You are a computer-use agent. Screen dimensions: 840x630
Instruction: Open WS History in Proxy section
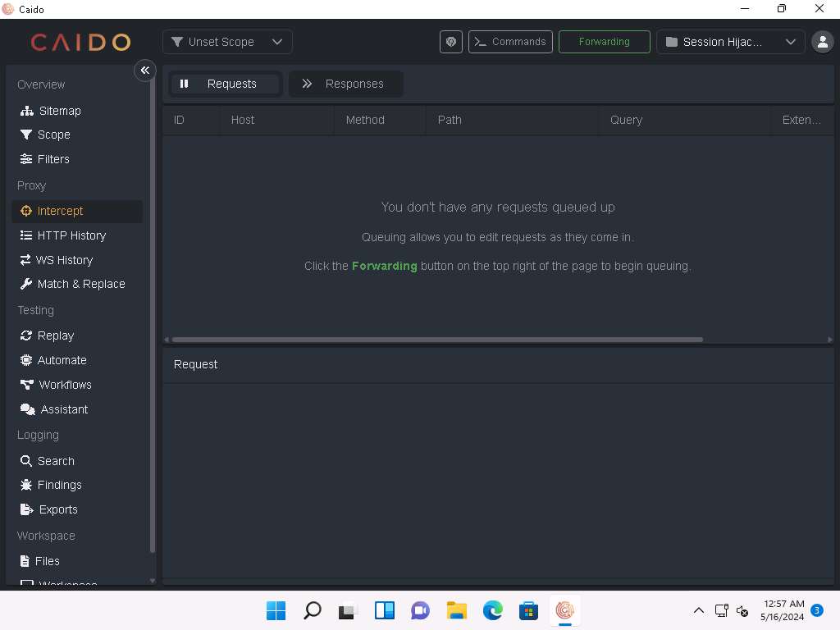tap(63, 260)
